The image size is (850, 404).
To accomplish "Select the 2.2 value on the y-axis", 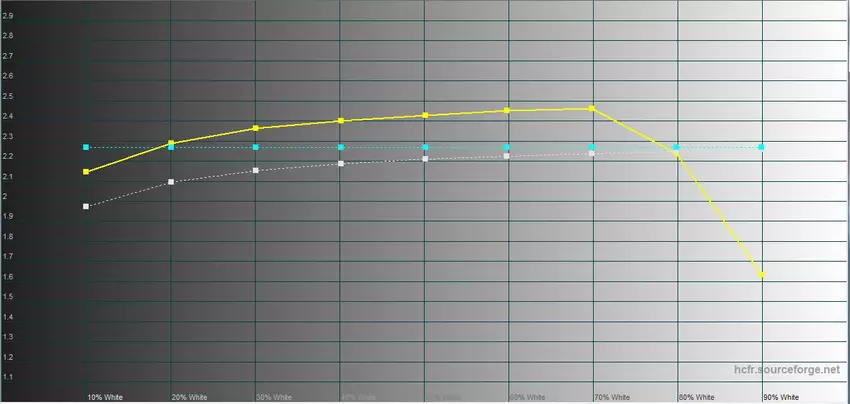I will coord(8,156).
